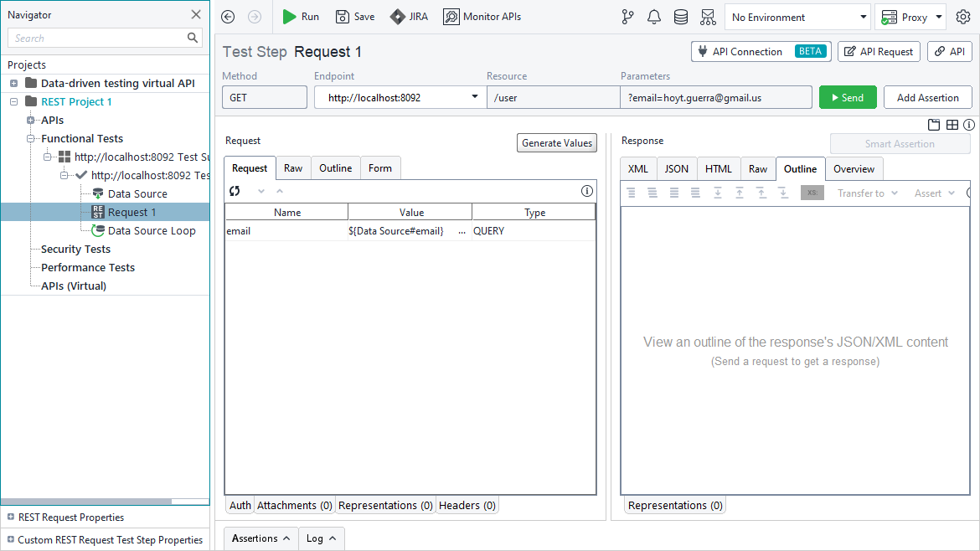Expand the Data-driven testing virtual API project
Viewport: 980px width, 551px height.
pyautogui.click(x=13, y=84)
